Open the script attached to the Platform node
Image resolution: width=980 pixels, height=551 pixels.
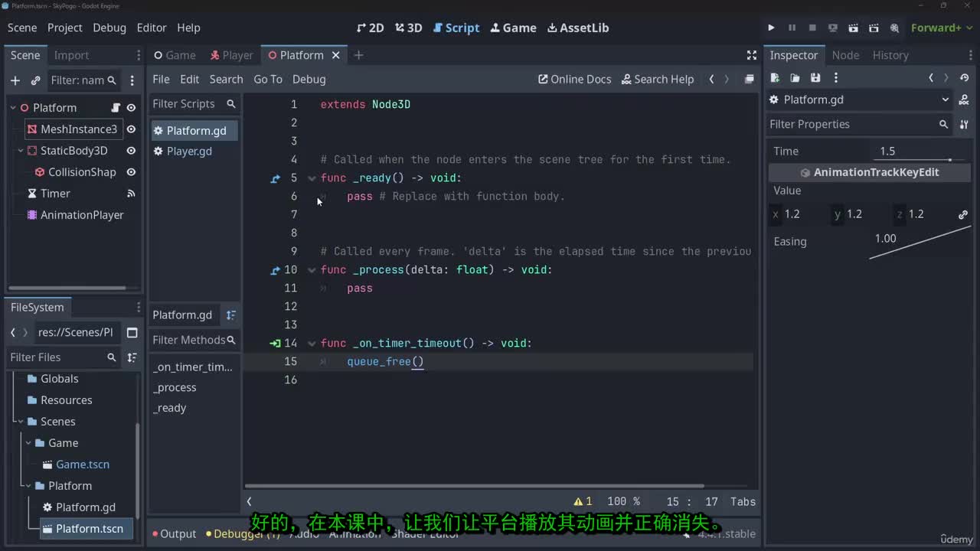[x=116, y=108]
